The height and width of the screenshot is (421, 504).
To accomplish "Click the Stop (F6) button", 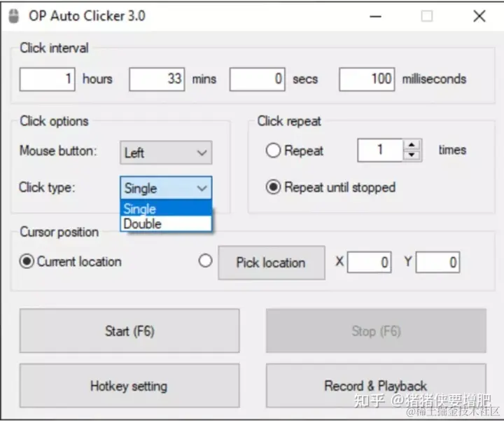I will pos(376,331).
